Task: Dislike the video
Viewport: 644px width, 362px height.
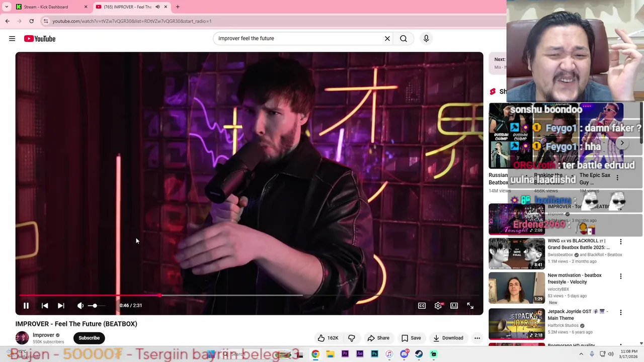Action: point(352,338)
